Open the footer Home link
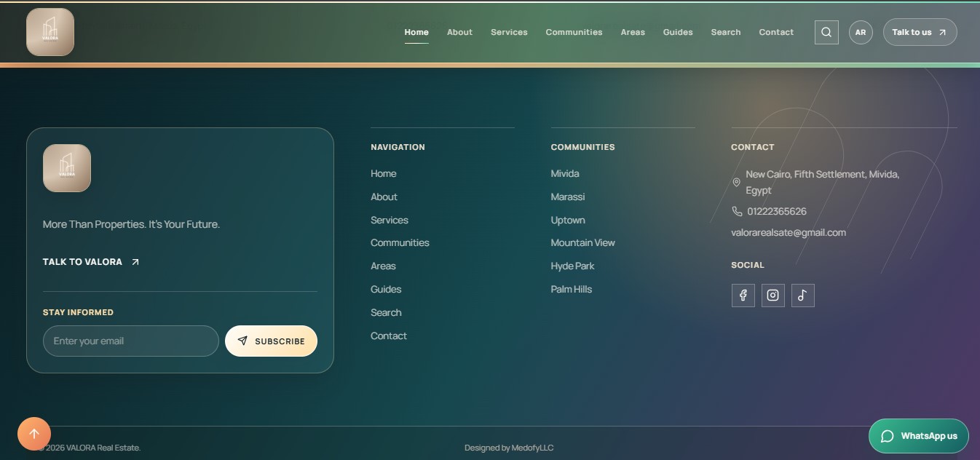The width and height of the screenshot is (980, 460). pyautogui.click(x=384, y=173)
